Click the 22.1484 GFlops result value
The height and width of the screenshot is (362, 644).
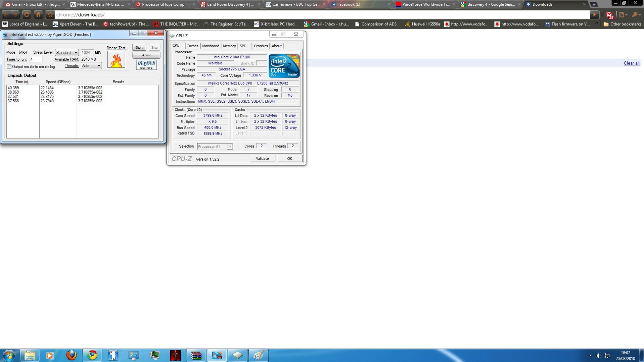coord(47,88)
